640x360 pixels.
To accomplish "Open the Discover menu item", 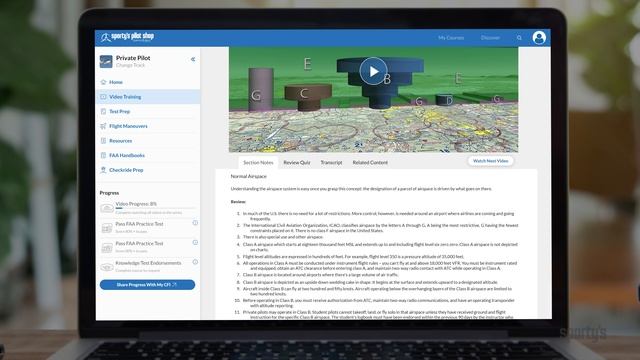I will [x=490, y=38].
